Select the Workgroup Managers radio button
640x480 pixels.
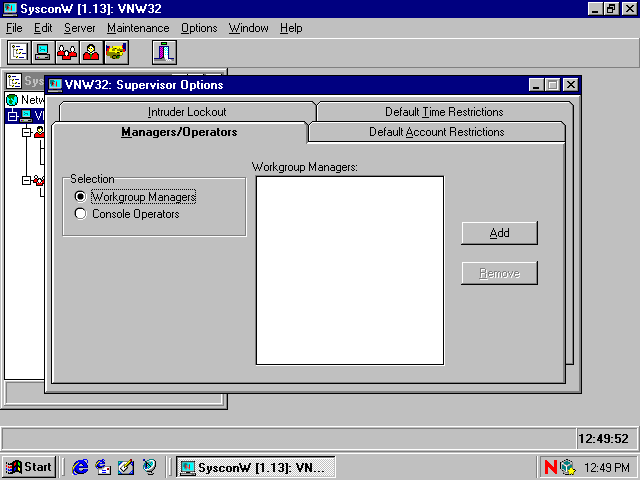[x=80, y=197]
